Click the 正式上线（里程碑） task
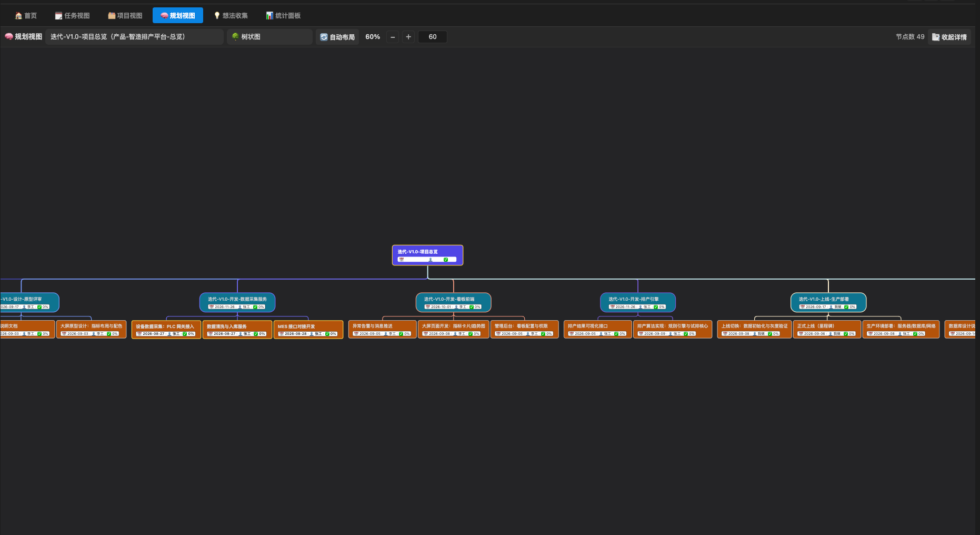 click(x=827, y=330)
